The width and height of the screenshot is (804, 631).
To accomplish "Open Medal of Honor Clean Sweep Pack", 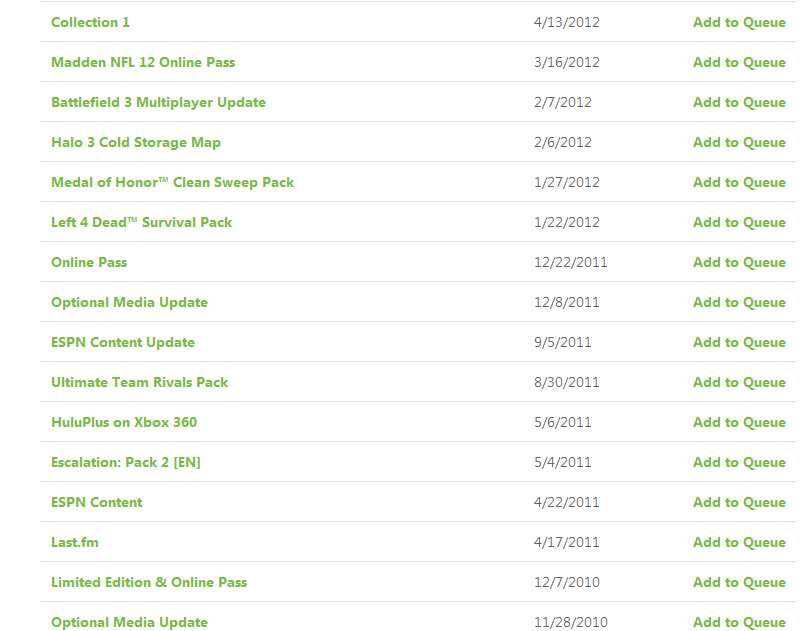I will point(173,182).
